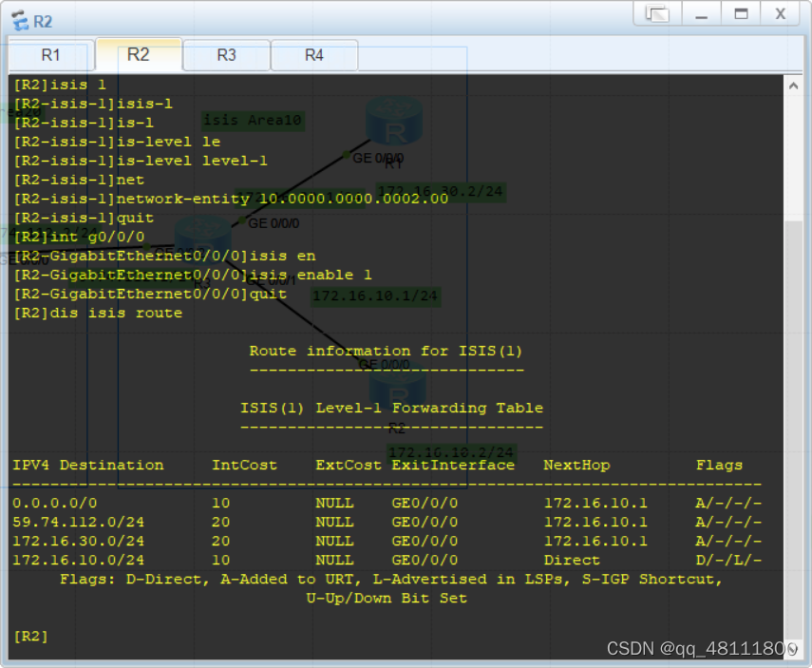The width and height of the screenshot is (812, 668).
Task: Click destination '0.0.0.0/0' in route table
Action: [55, 503]
